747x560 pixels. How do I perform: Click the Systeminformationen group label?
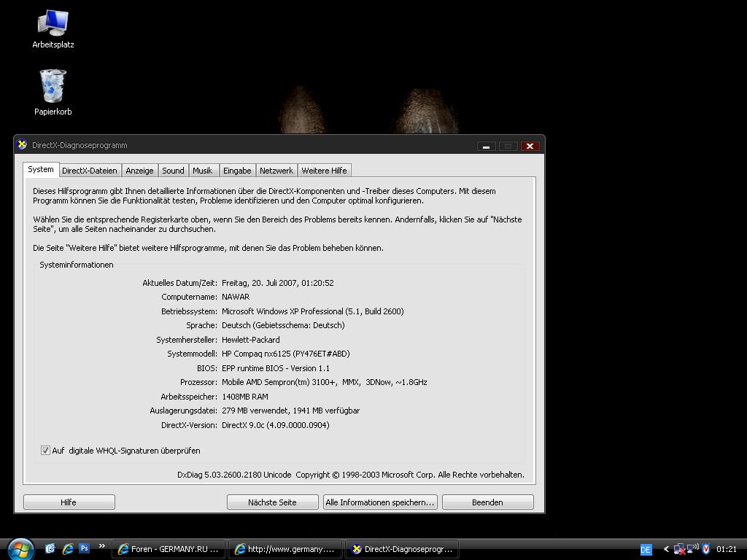click(x=77, y=265)
